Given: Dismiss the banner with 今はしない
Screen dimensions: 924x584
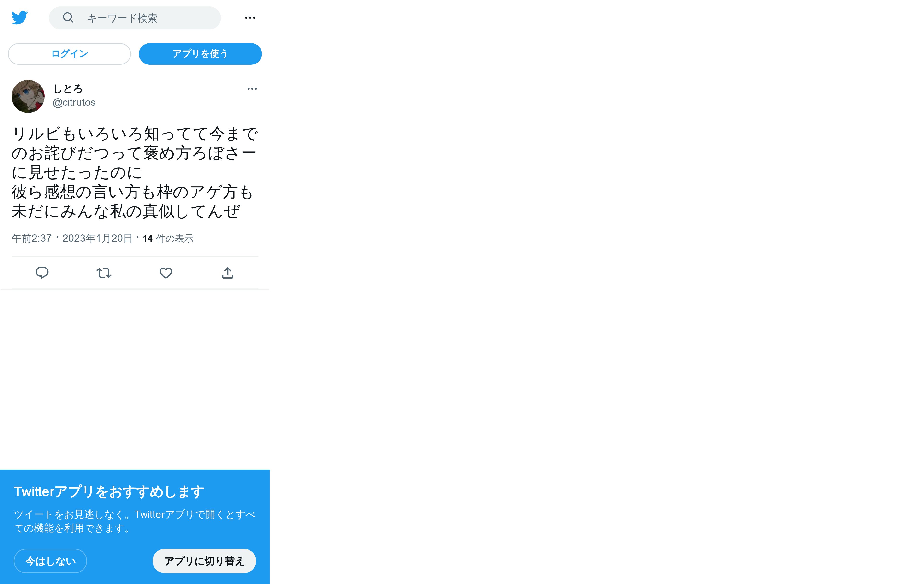Looking at the screenshot, I should coord(50,561).
